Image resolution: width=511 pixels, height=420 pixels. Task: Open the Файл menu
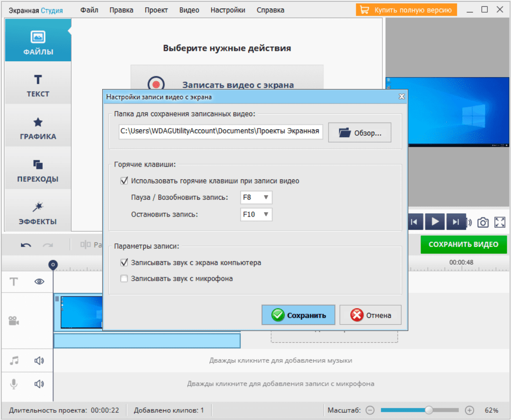89,10
